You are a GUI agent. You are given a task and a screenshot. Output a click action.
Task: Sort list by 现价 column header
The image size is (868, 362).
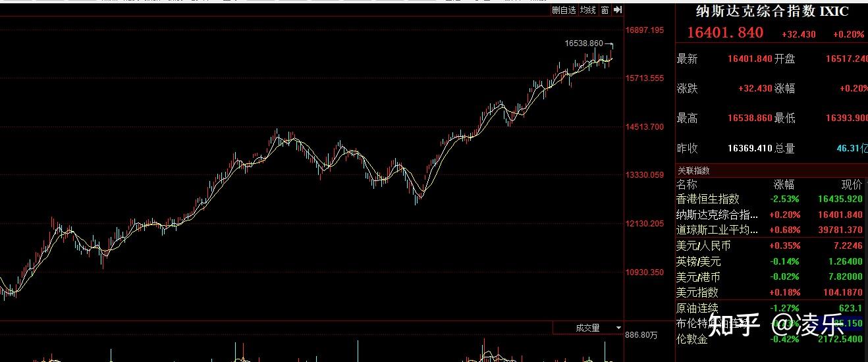(852, 184)
